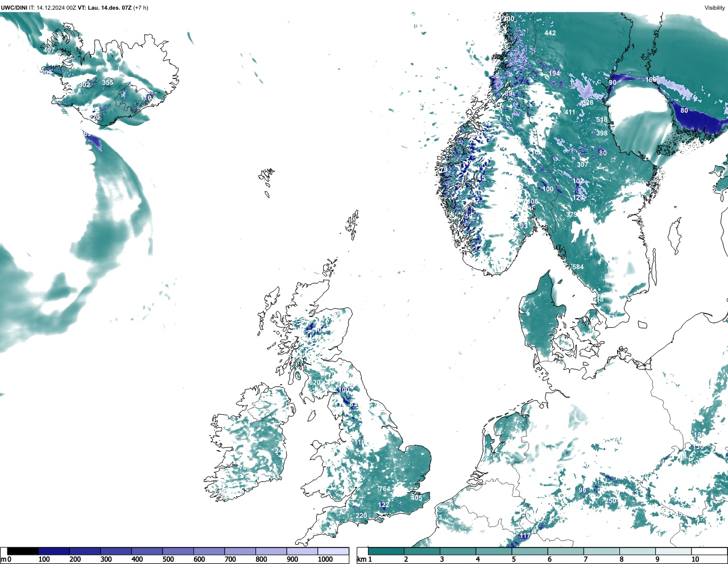
Task: Click the 9–10 km legend swatch
Action: 673,551
